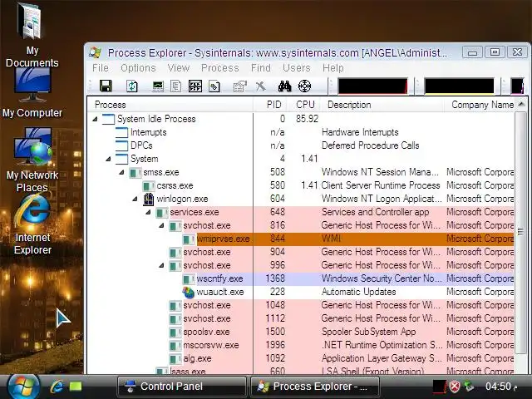The height and width of the screenshot is (399, 532).
Task: Sort by the PID column header
Action: click(x=270, y=105)
